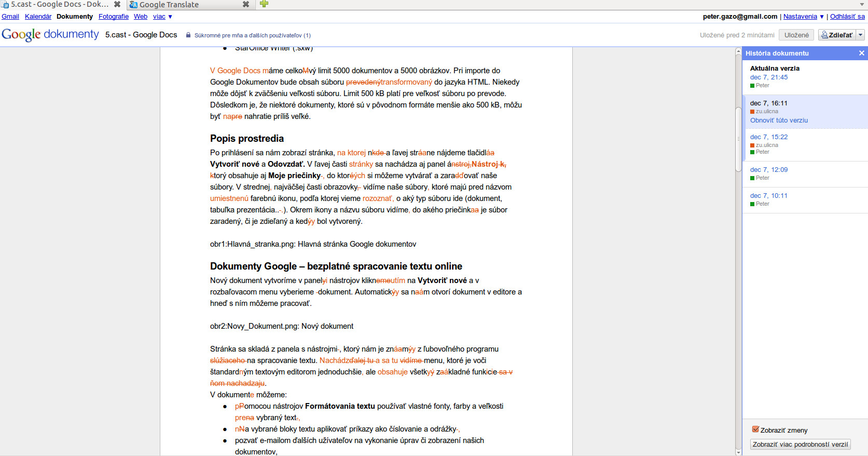
Task: Click Zobraziť viac podrobností verzií button
Action: pos(800,445)
